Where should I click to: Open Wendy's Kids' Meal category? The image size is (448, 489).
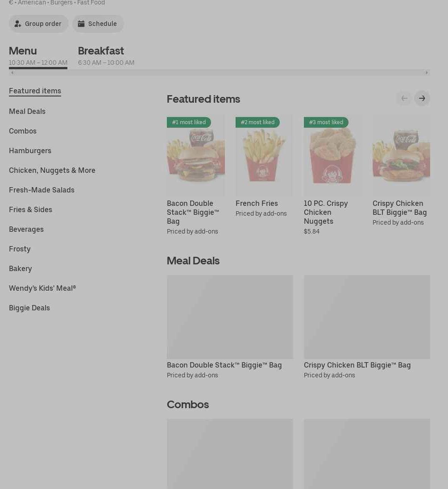coord(42,288)
